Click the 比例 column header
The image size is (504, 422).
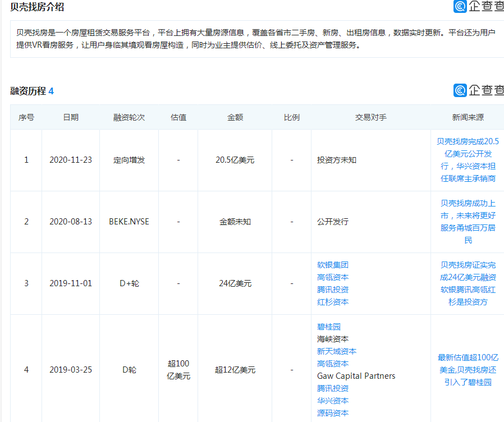(291, 117)
